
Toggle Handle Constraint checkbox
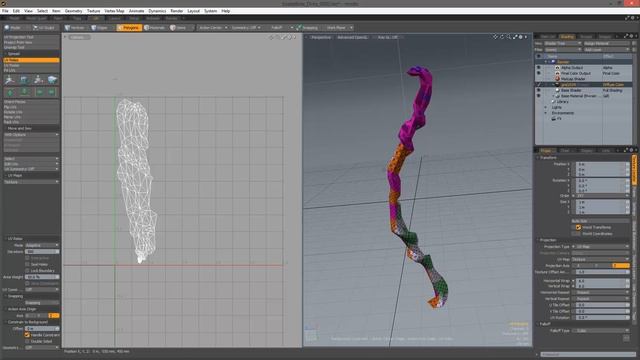point(27,335)
